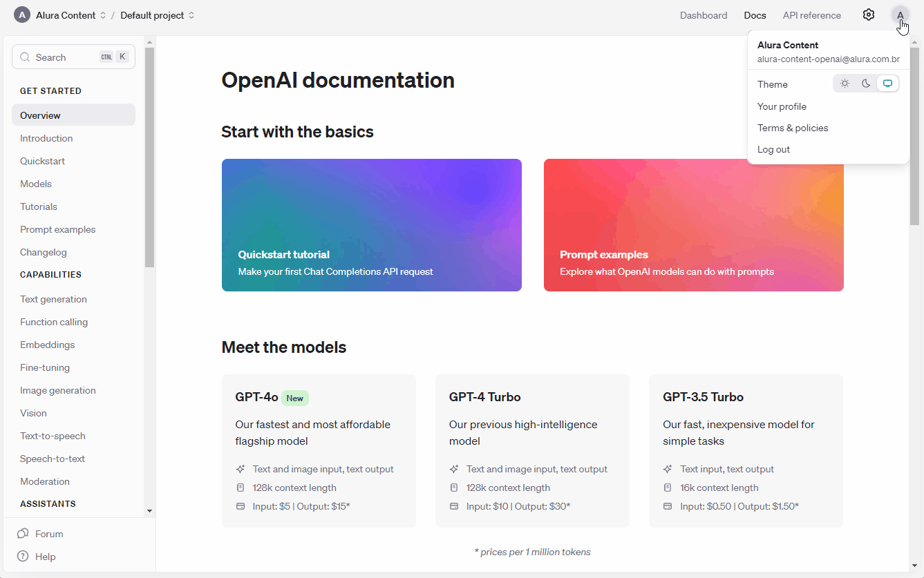Open the API reference tab
Screen dimensions: 924x578
point(811,15)
